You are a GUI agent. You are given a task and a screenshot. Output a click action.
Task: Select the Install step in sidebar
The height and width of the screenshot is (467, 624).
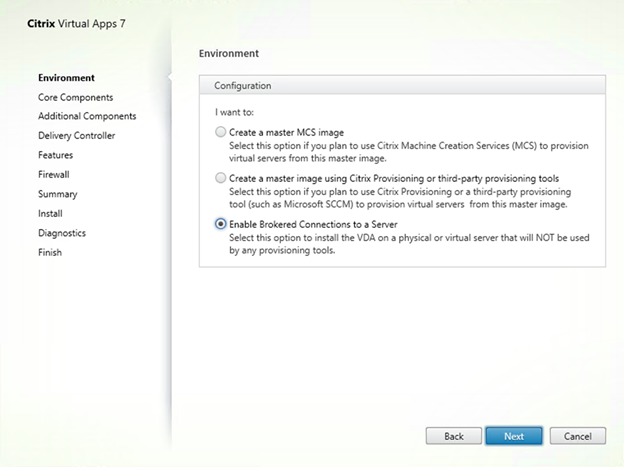(50, 213)
